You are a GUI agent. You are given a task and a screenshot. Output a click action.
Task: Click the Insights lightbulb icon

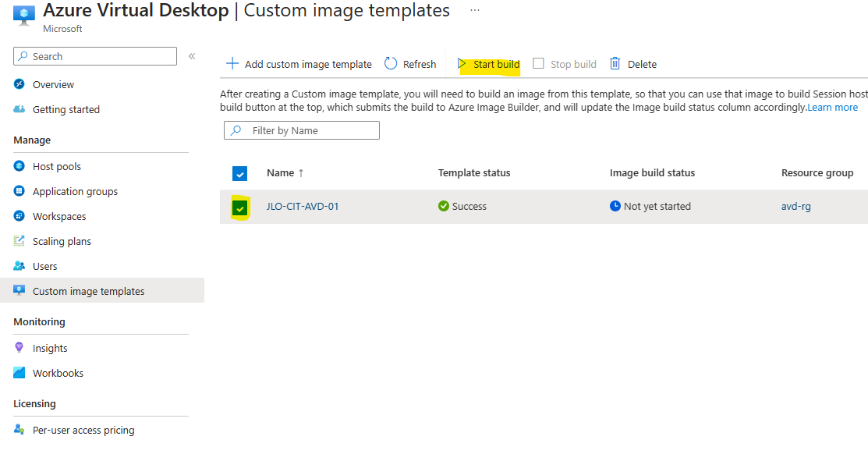pos(19,348)
